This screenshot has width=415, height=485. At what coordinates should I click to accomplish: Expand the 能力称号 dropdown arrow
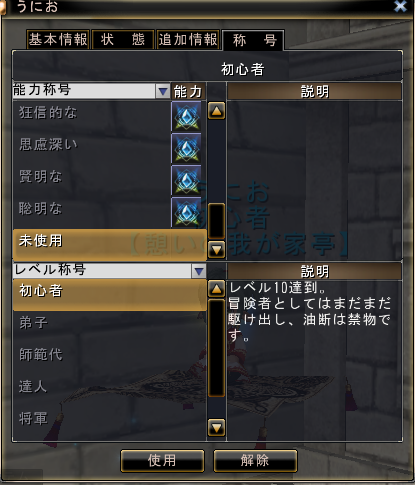(163, 91)
